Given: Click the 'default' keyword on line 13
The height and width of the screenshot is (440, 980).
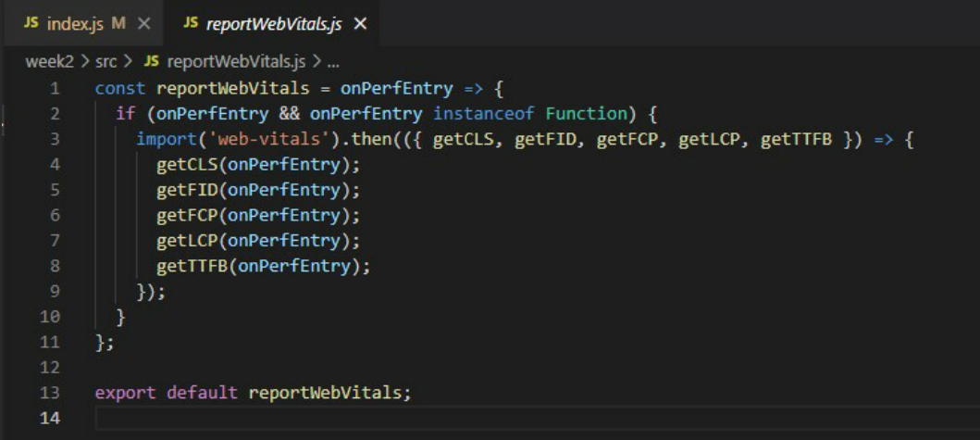Looking at the screenshot, I should pyautogui.click(x=202, y=393).
